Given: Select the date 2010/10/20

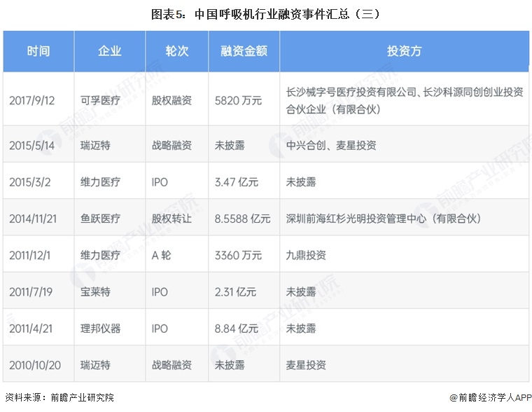Looking at the screenshot, I should pyautogui.click(x=35, y=366).
